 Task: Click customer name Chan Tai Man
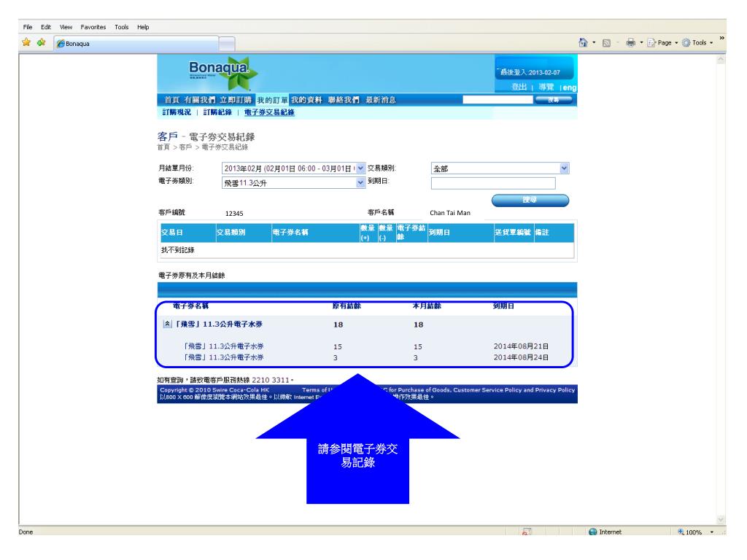click(449, 213)
